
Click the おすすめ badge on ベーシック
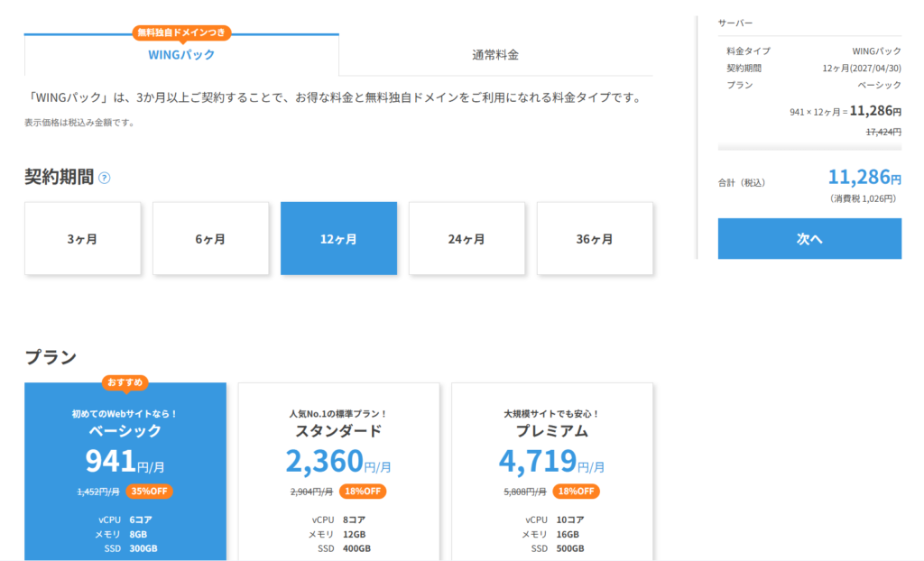pos(125,382)
